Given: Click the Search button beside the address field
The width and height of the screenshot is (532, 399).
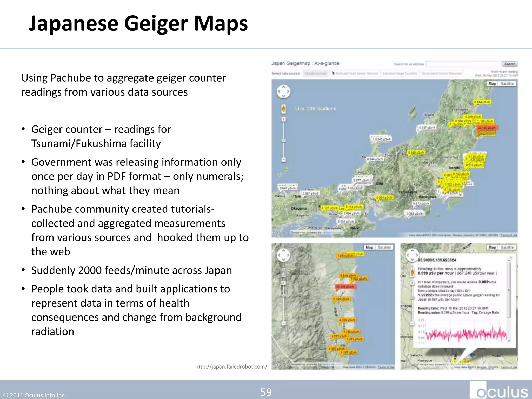Looking at the screenshot, I should (510, 64).
